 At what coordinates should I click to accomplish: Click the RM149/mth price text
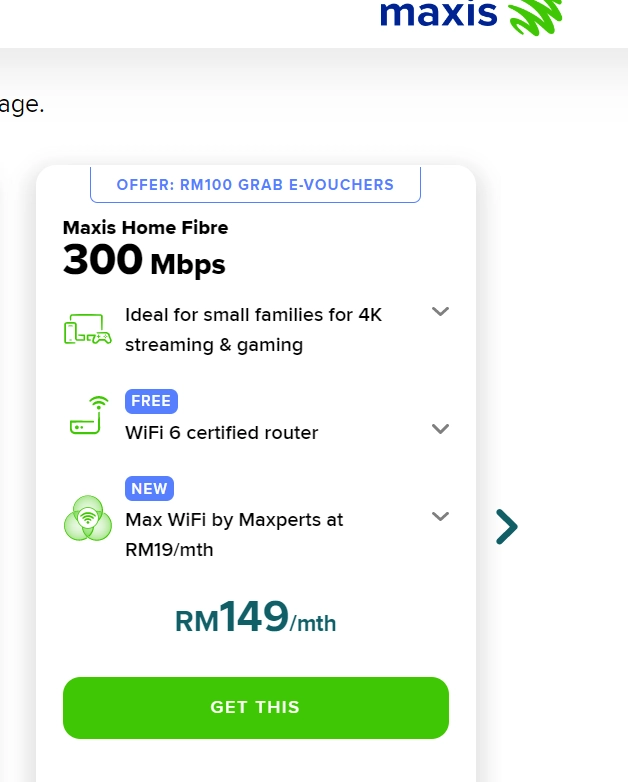click(x=255, y=617)
